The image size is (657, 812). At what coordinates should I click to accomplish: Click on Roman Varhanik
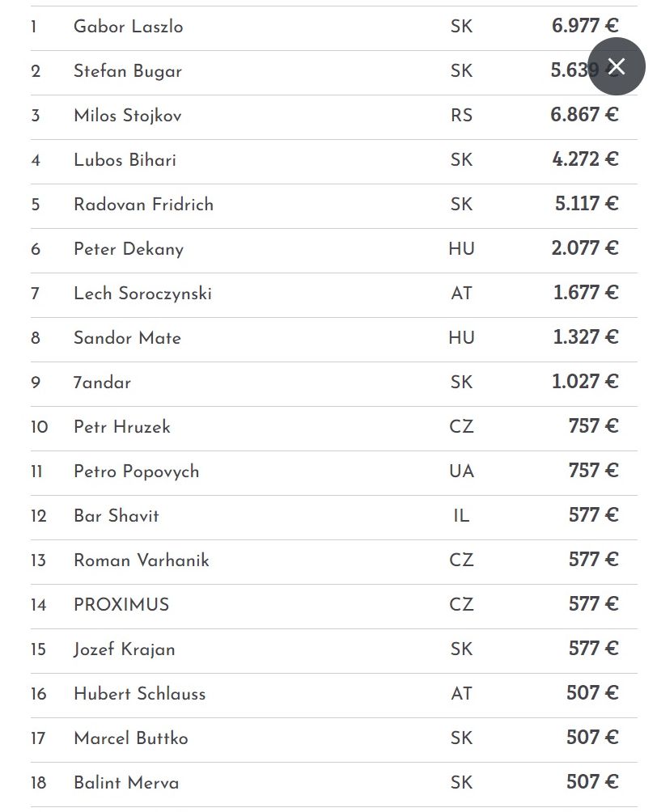141,560
